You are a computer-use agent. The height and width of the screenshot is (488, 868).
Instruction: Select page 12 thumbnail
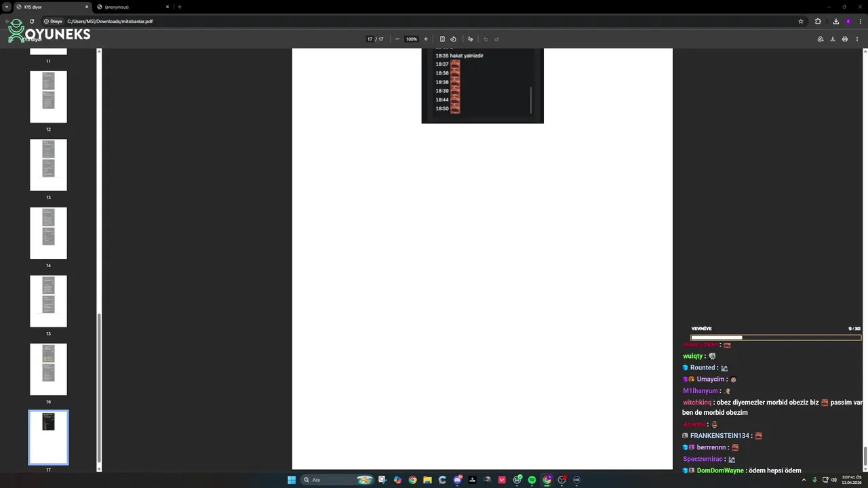[48, 97]
